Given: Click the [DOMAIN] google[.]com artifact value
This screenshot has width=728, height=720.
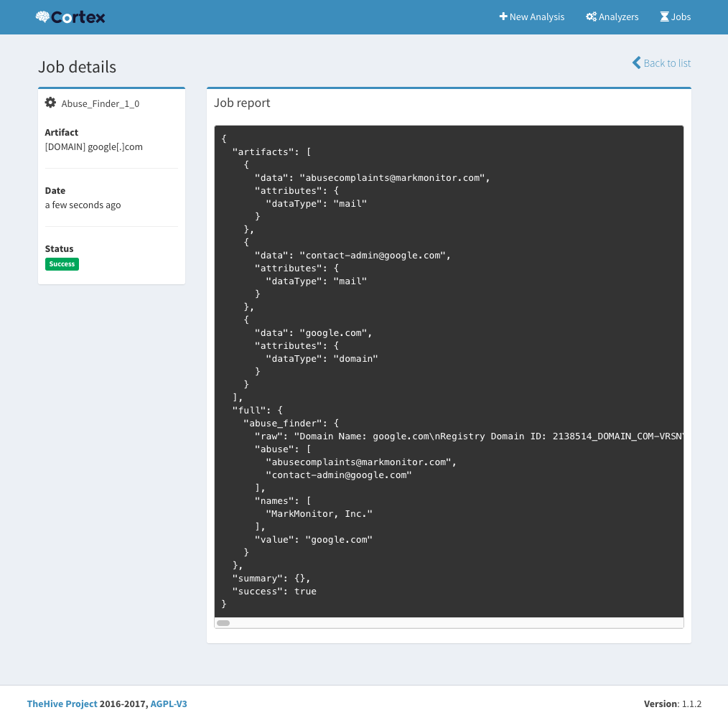Looking at the screenshot, I should pyautogui.click(x=93, y=146).
